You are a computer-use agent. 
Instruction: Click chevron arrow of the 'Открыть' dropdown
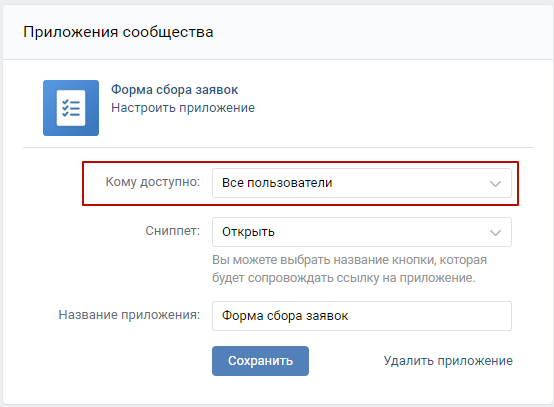495,233
